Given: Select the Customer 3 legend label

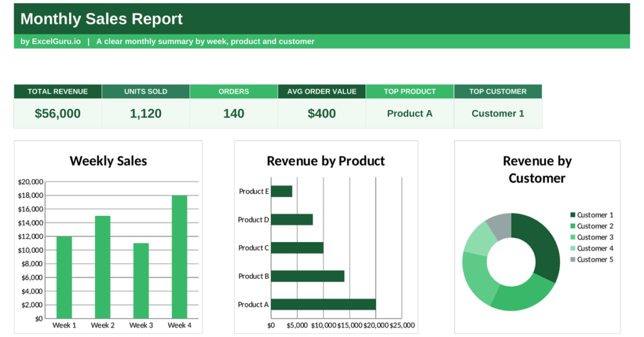Looking at the screenshot, I should [595, 237].
